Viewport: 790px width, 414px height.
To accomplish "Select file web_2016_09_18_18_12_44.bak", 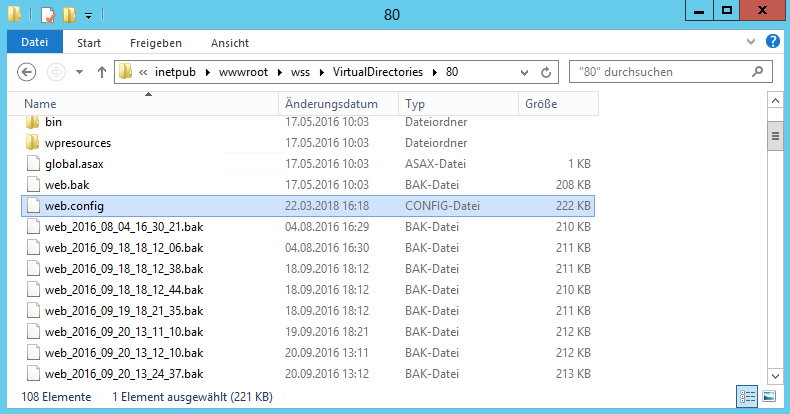I will point(124,290).
